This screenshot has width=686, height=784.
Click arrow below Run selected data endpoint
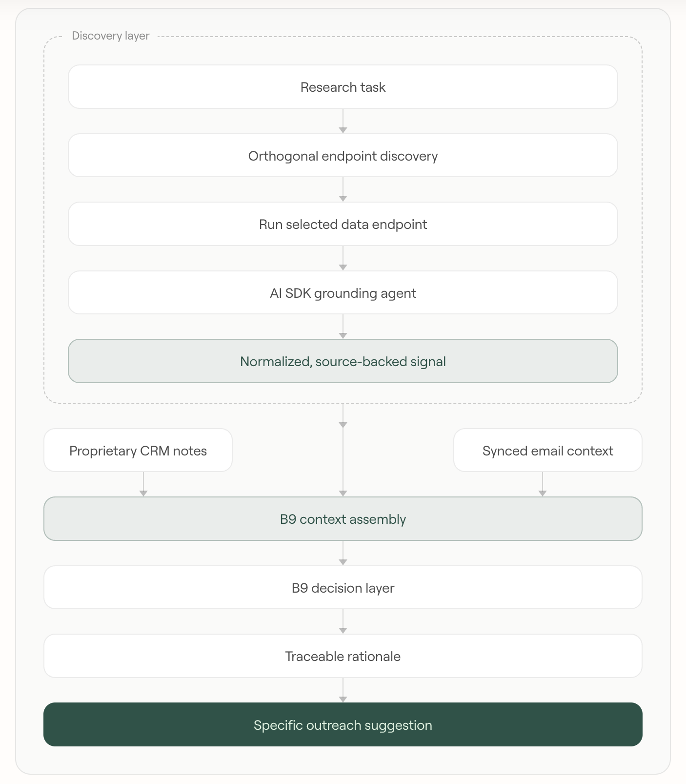coord(343,258)
